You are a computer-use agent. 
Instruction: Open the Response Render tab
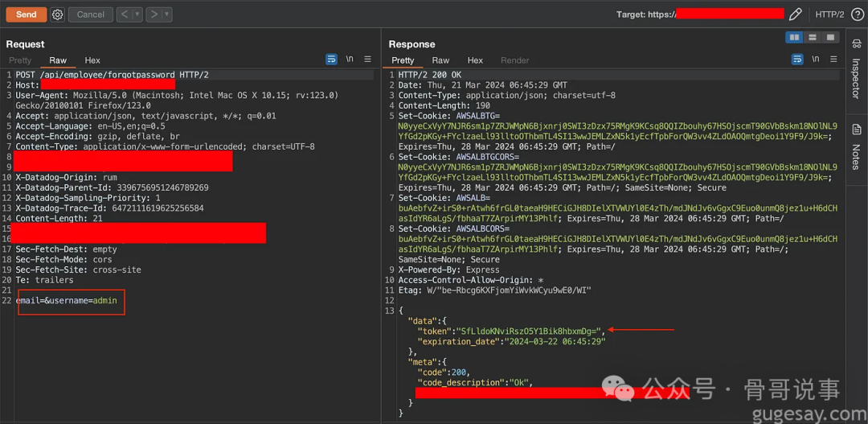(x=515, y=60)
